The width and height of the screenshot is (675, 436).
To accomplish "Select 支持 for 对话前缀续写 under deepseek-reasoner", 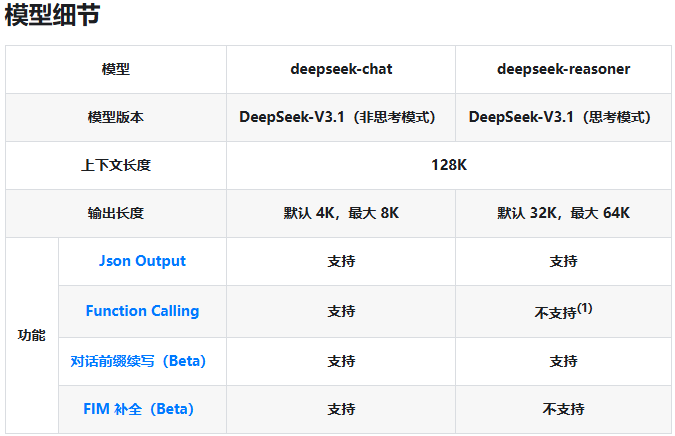I will click(564, 361).
